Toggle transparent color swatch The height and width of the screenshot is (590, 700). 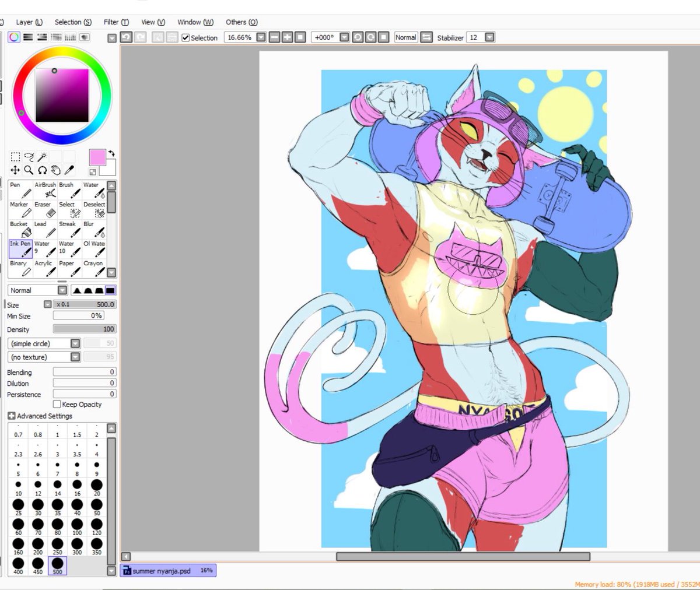click(x=93, y=172)
